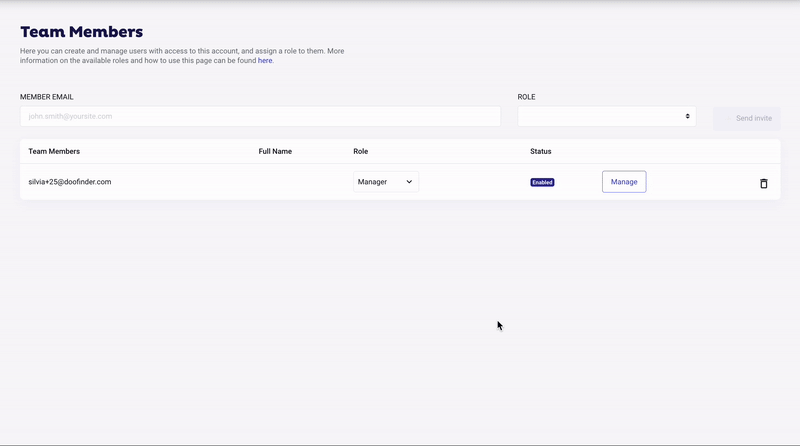Click the up-down arrows in ROLE selector
This screenshot has height=446, width=800.
(687, 116)
